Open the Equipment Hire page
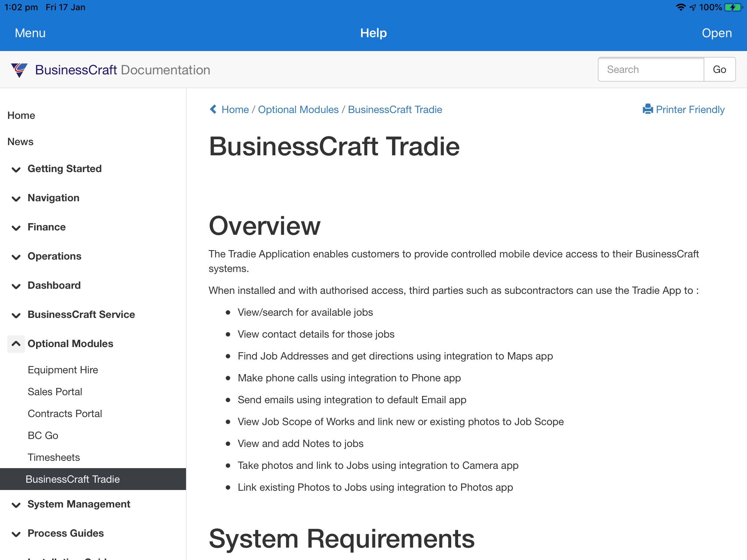Viewport: 747px width, 560px height. tap(63, 370)
